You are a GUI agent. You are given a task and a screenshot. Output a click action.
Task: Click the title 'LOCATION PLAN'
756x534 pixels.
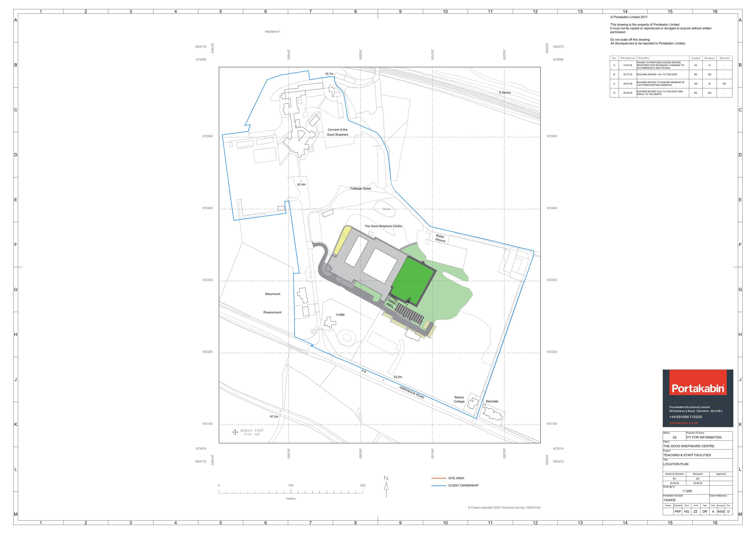676,464
